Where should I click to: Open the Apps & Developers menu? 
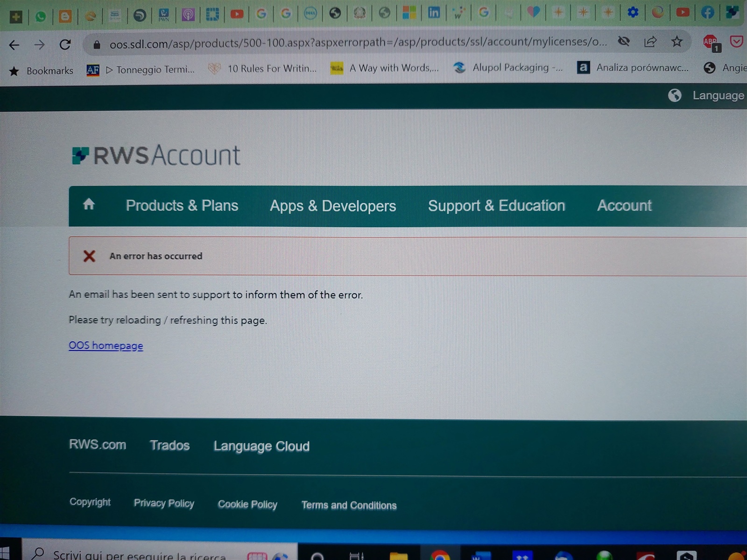tap(333, 206)
